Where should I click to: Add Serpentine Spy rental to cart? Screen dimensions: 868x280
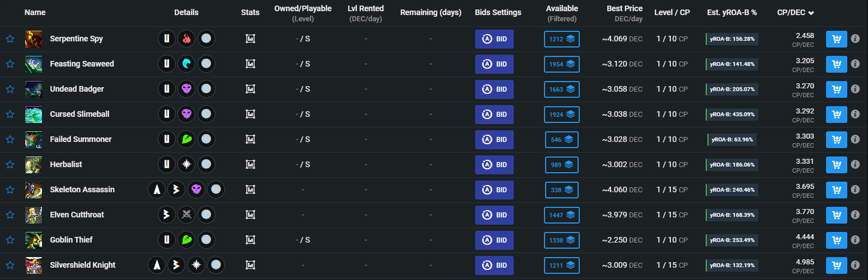click(x=836, y=39)
